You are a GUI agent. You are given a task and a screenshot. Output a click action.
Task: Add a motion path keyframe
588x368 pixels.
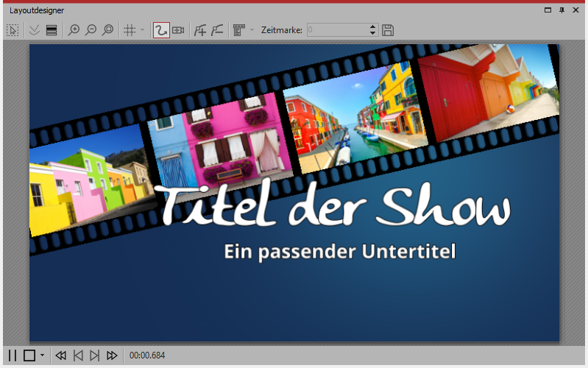click(x=200, y=30)
